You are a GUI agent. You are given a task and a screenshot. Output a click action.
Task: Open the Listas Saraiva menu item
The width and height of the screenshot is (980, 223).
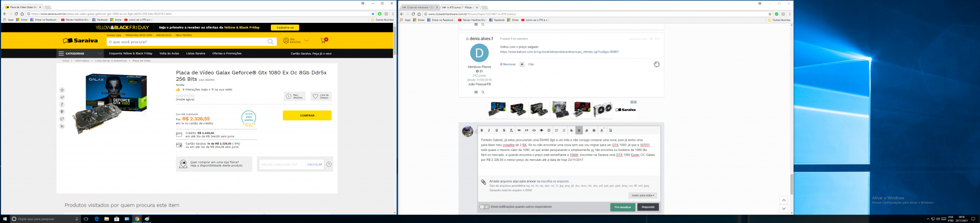pos(196,53)
